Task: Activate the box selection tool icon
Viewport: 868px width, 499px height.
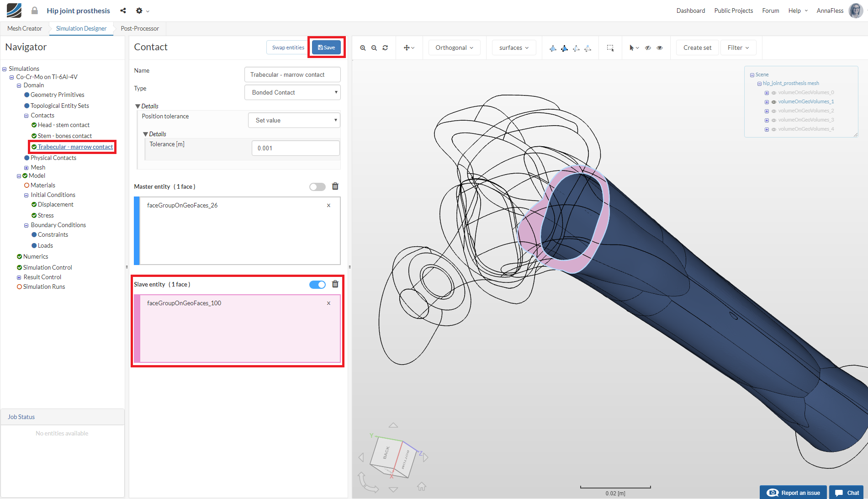Action: pos(610,48)
